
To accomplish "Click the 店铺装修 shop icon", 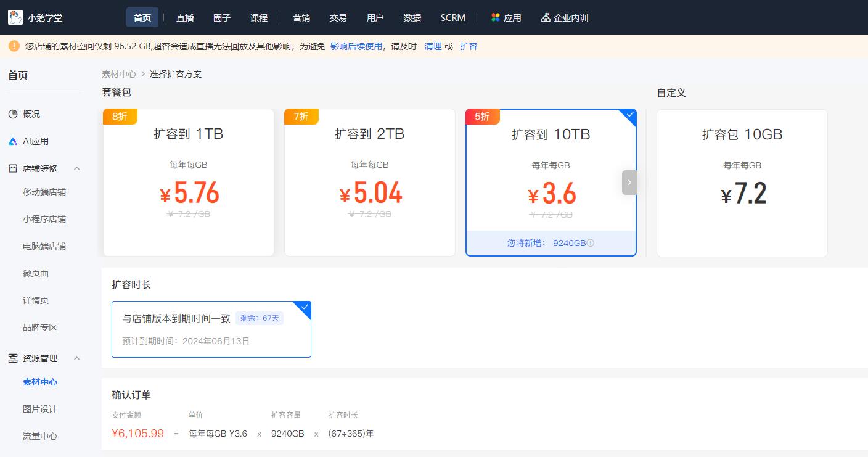I will click(13, 168).
